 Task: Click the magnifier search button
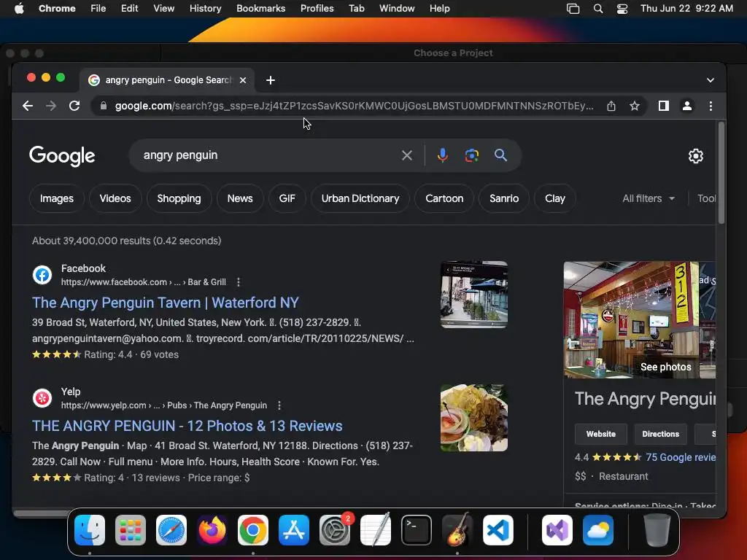coord(500,155)
